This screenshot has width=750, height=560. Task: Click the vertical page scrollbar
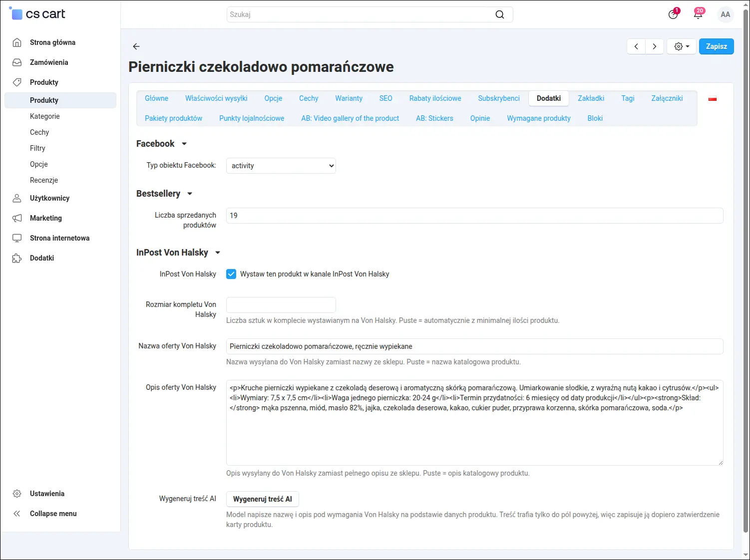pyautogui.click(x=746, y=270)
